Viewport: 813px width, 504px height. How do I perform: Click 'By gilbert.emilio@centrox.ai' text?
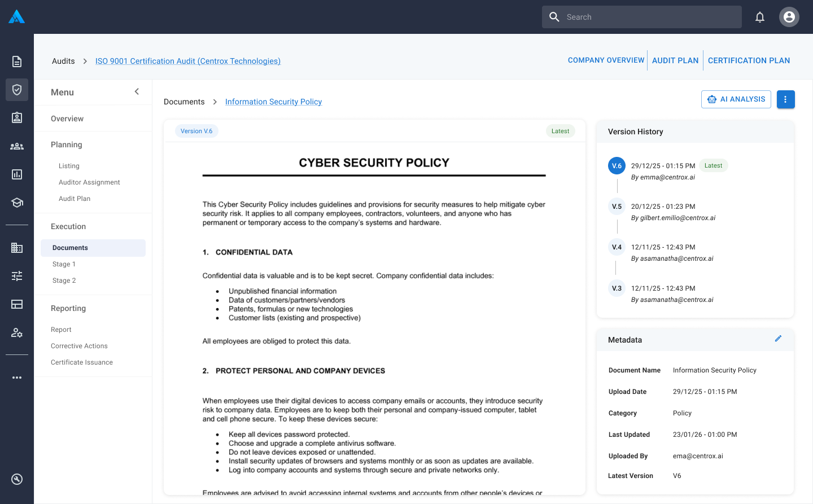(673, 218)
